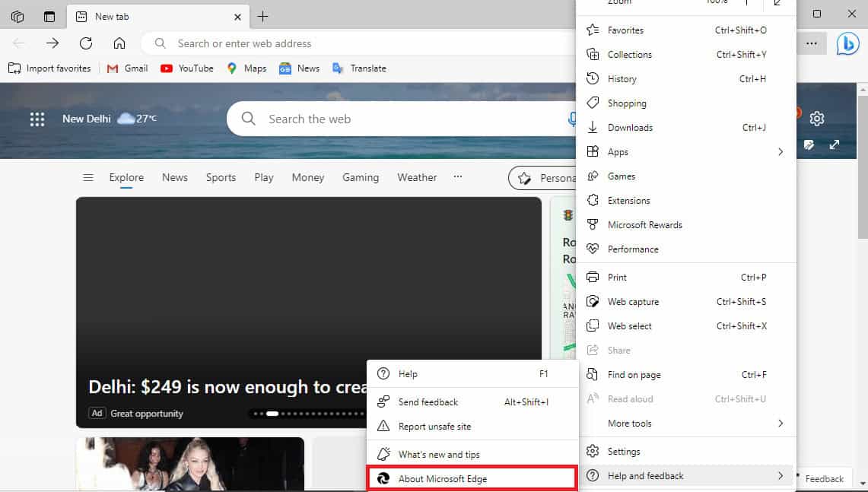Open Help in the submenu
The width and height of the screenshot is (868, 492).
point(472,374)
